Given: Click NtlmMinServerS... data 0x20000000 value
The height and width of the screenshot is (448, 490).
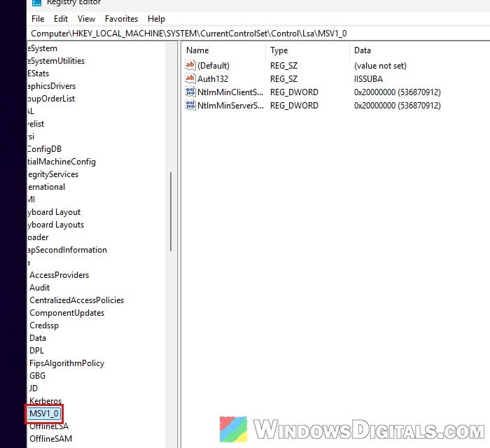Looking at the screenshot, I should pos(397,105).
